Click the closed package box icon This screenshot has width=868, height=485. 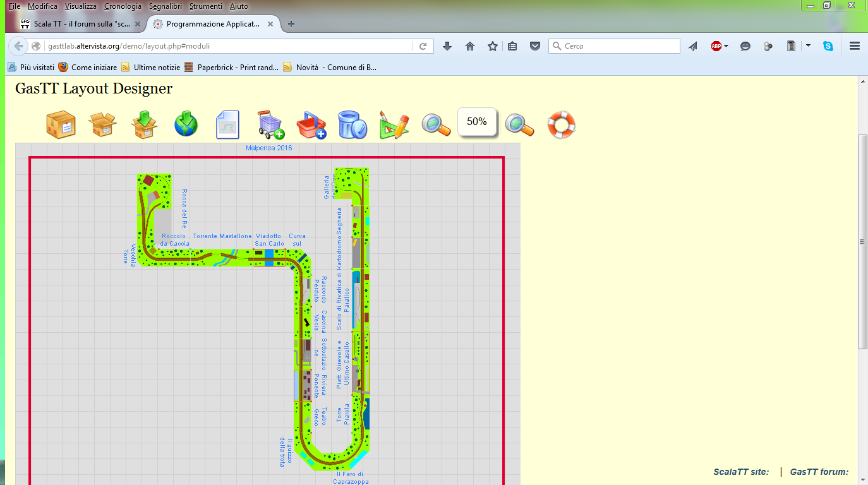click(x=61, y=124)
